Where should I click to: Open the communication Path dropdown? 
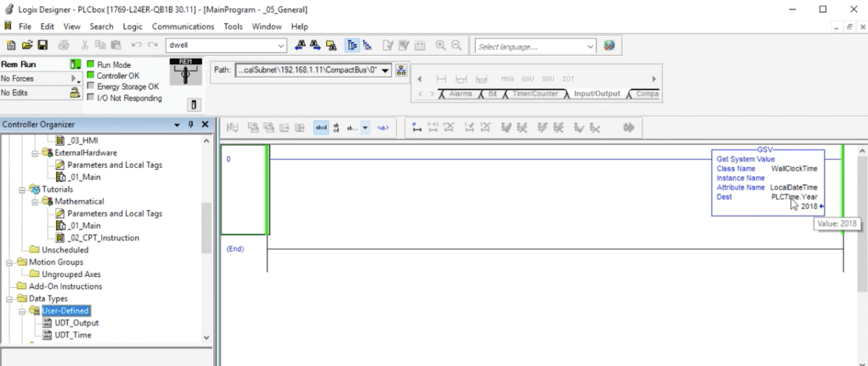point(385,70)
